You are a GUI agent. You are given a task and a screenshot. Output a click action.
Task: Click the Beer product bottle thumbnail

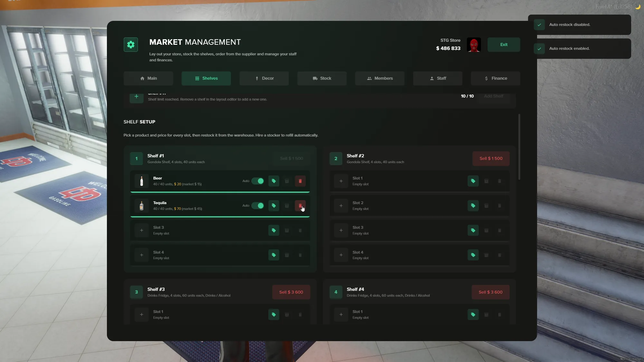pos(142,181)
